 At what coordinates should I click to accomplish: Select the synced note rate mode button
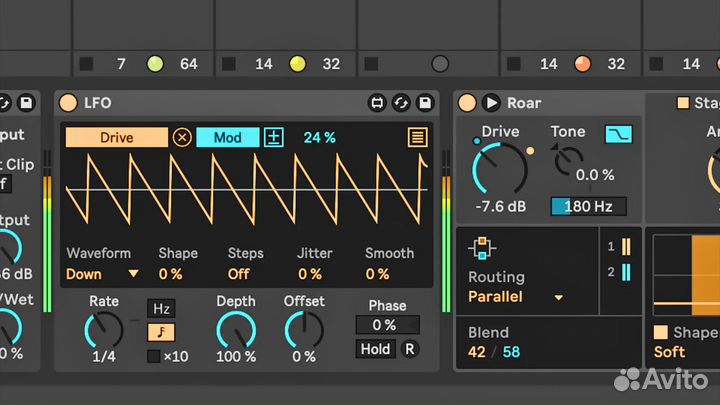click(x=161, y=332)
